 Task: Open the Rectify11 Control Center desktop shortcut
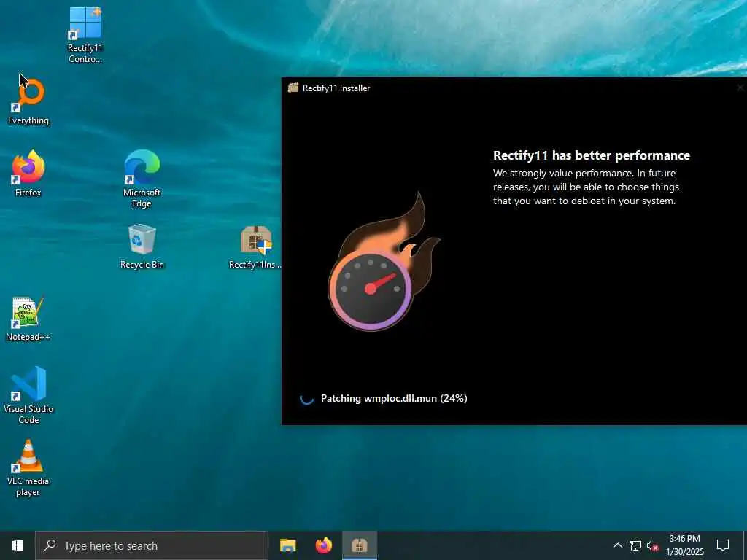[x=85, y=35]
